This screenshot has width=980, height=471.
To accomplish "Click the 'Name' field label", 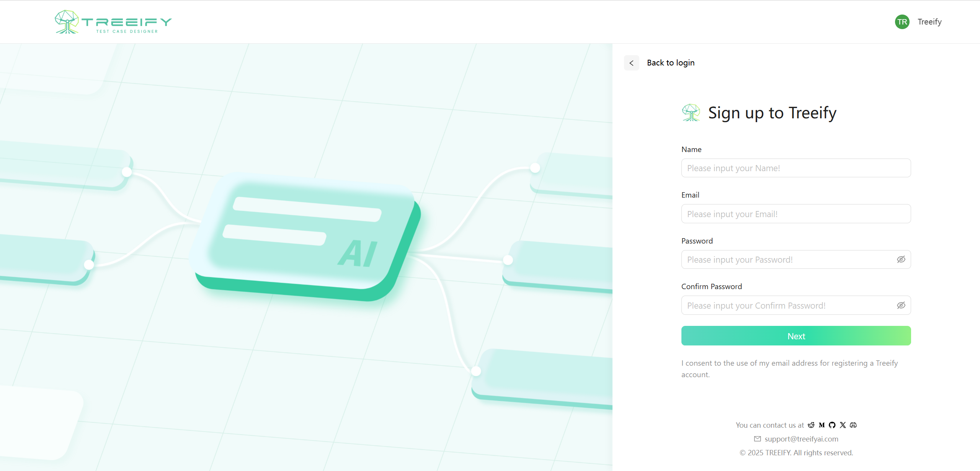I will [x=691, y=149].
